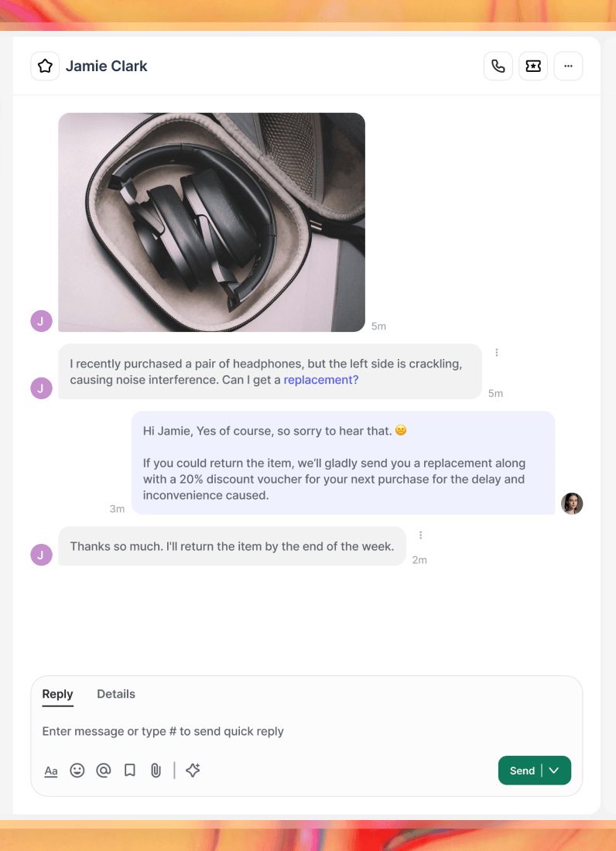Screen dimensions: 616x851
Task: Click the AI sparkle assist icon
Action: coord(193,771)
